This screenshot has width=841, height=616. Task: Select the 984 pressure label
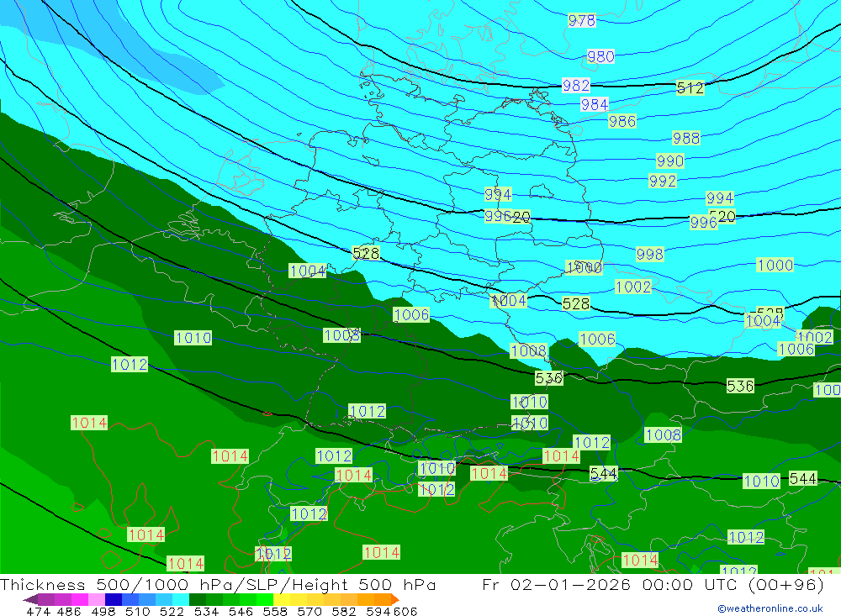595,104
